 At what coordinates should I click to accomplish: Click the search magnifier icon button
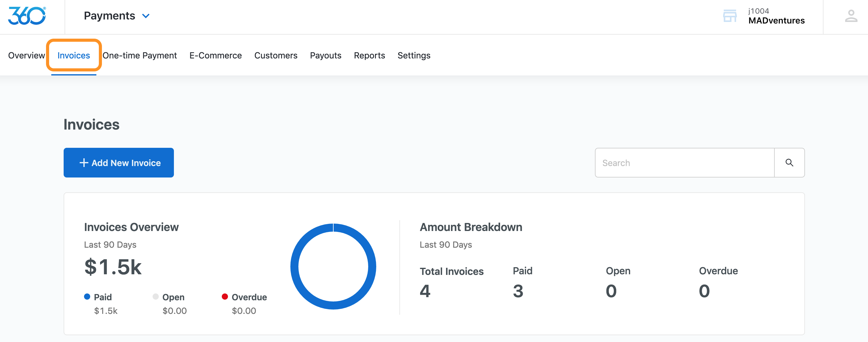click(789, 163)
